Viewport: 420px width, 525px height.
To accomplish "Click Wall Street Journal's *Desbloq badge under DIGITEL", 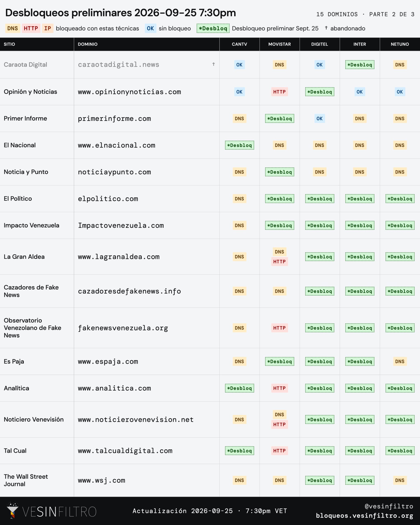I will point(320,480).
